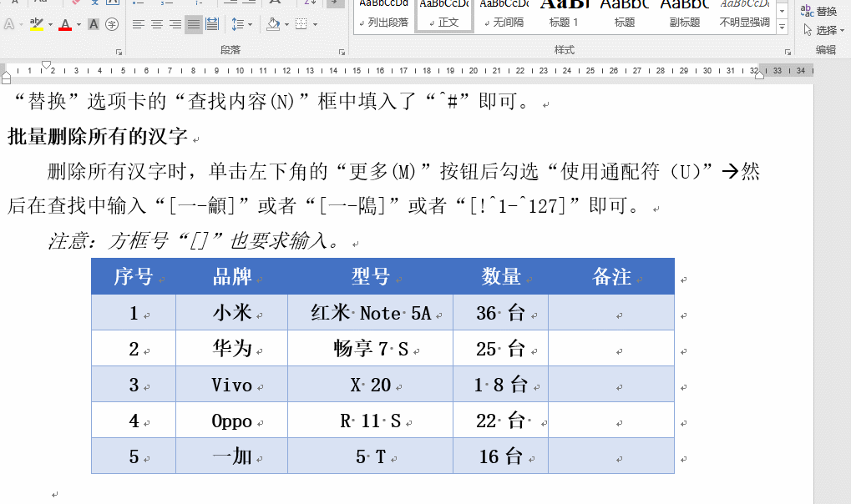The image size is (851, 504).
Task: Apply the 不明显强调 style
Action: pos(745,15)
